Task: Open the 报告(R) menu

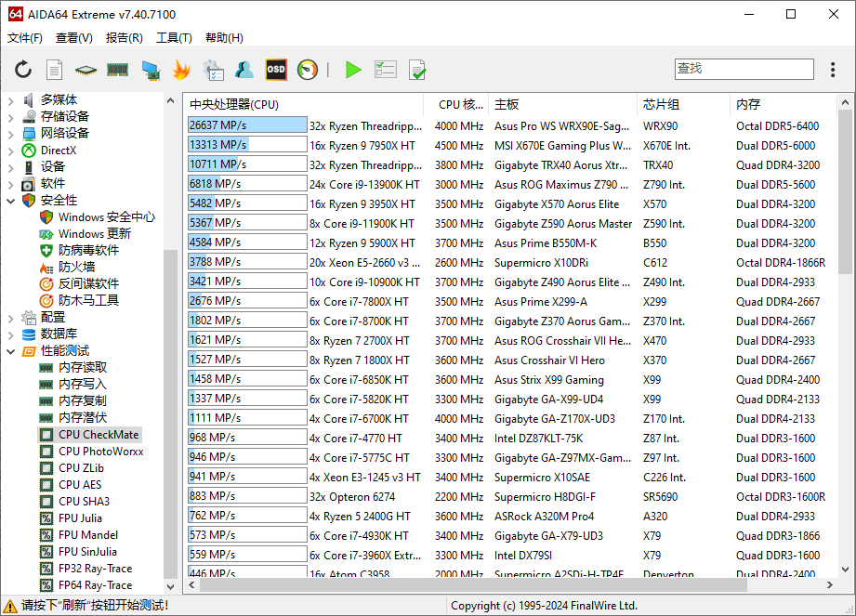Action: click(125, 38)
